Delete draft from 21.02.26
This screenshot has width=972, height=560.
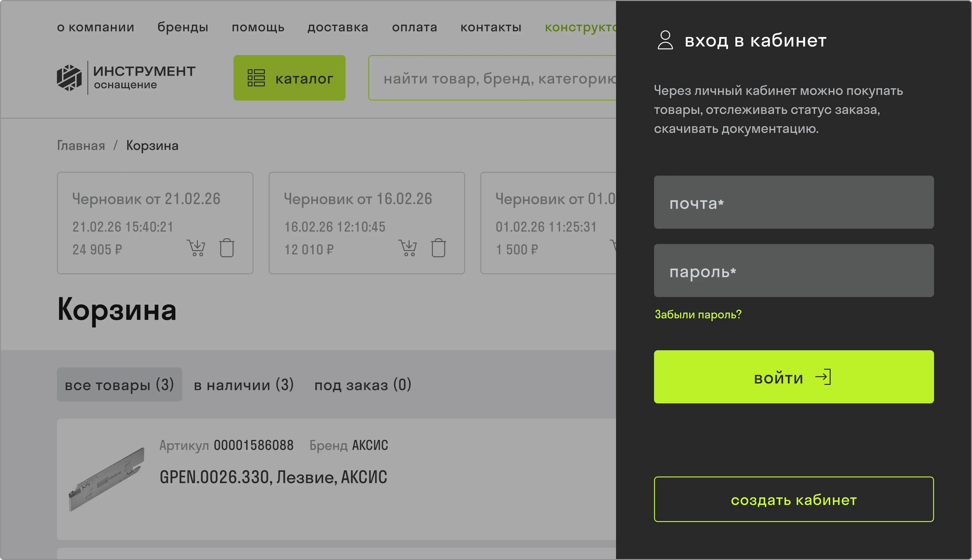(227, 248)
